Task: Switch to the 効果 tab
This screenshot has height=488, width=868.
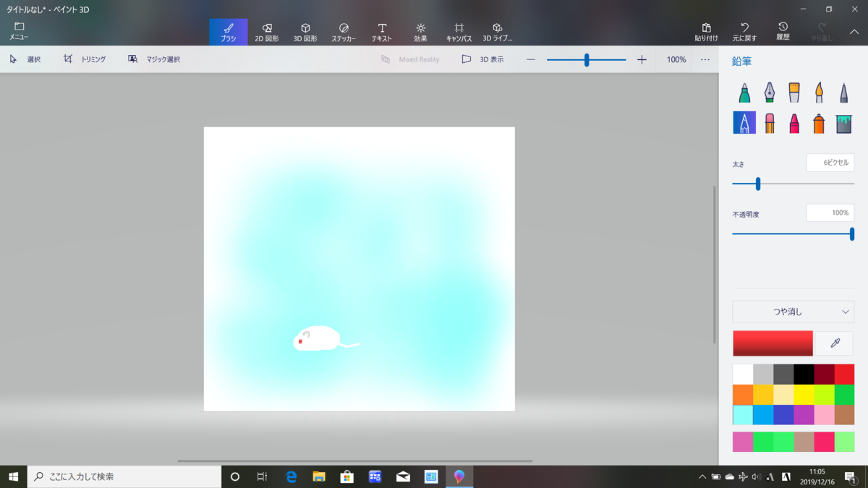Action: click(420, 32)
